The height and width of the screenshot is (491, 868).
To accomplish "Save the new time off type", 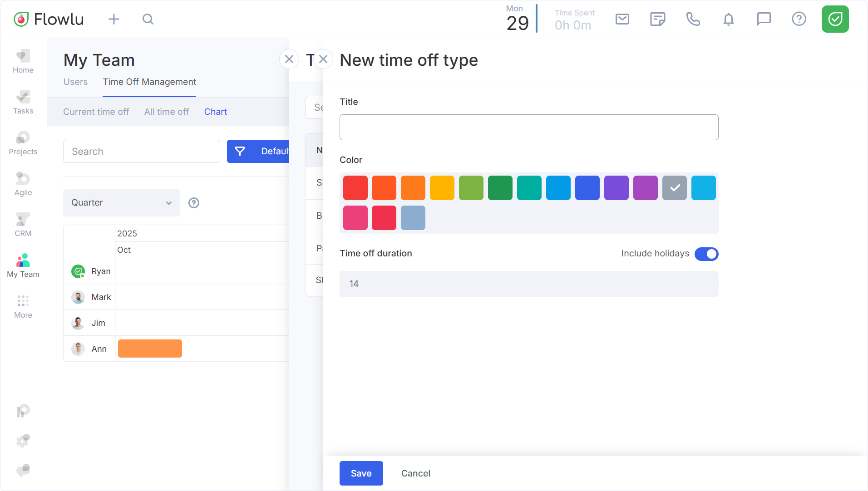I will click(x=361, y=473).
